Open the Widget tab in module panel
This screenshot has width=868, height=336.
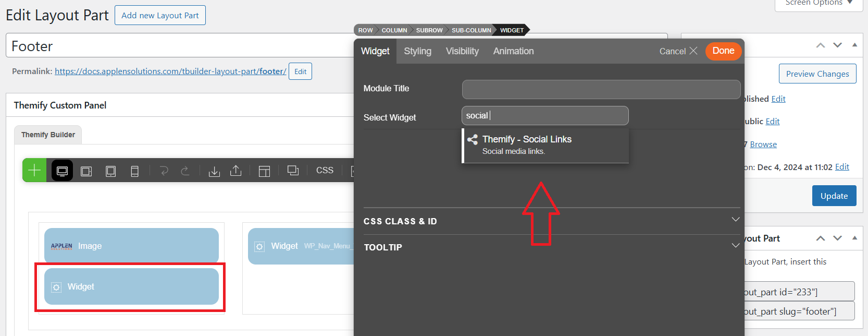375,51
